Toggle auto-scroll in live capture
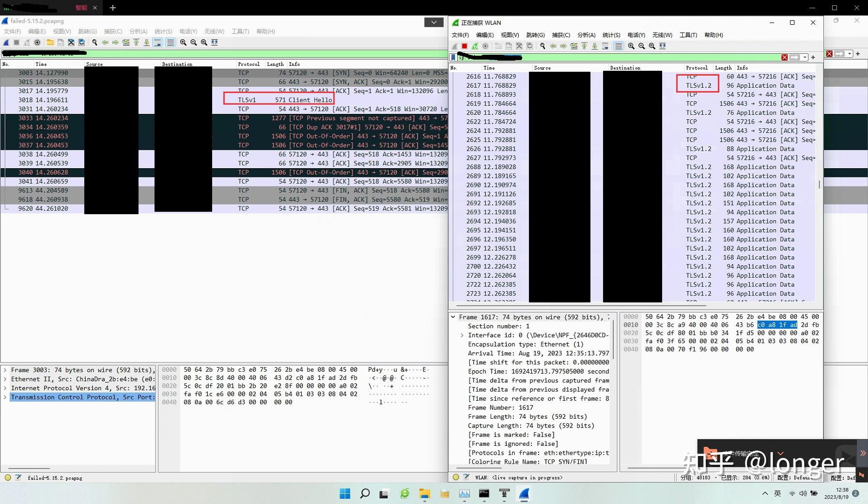868x504 pixels. [x=605, y=46]
